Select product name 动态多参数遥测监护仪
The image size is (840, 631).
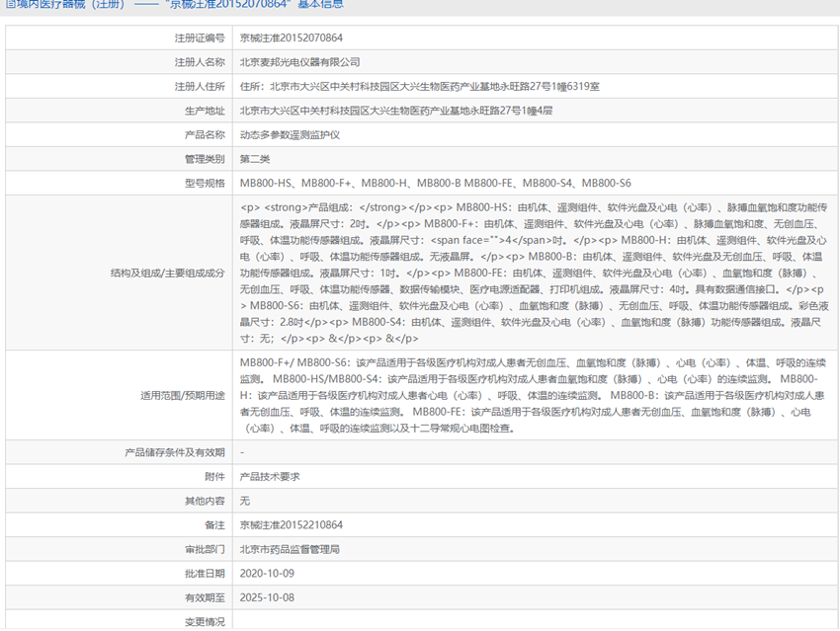[290, 135]
